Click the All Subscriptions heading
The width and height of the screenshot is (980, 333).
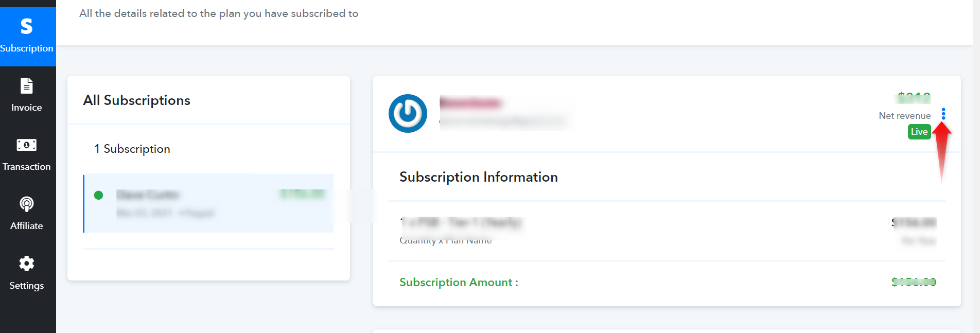pos(137,100)
